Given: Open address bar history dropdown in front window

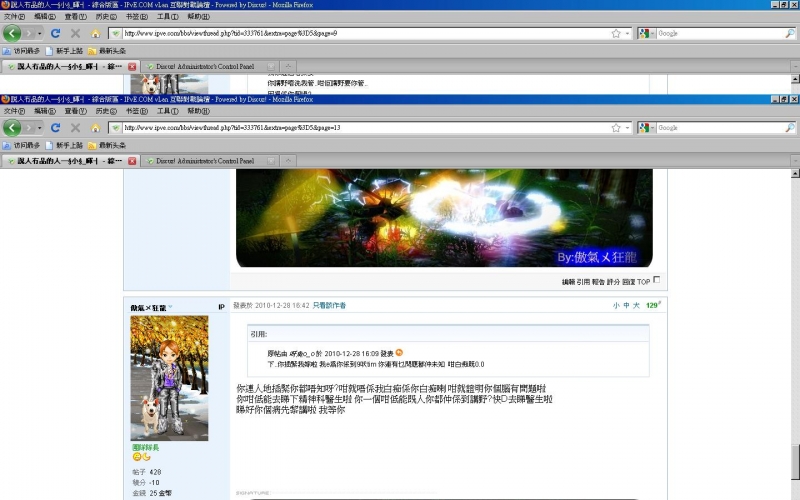Looking at the screenshot, I should tap(628, 128).
